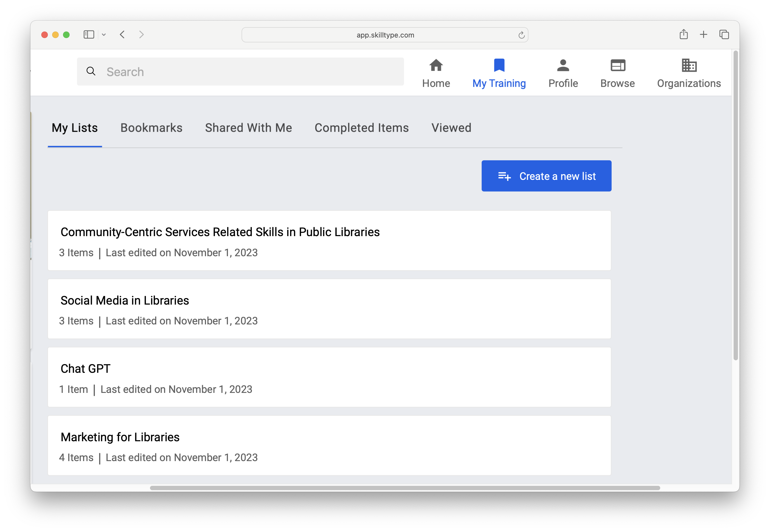Open the Organizations building icon

click(689, 65)
